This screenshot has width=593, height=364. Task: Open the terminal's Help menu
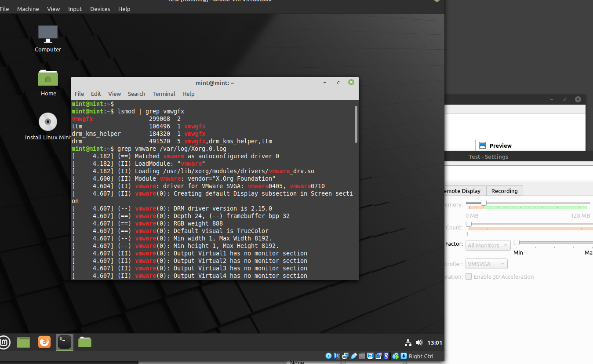189,94
